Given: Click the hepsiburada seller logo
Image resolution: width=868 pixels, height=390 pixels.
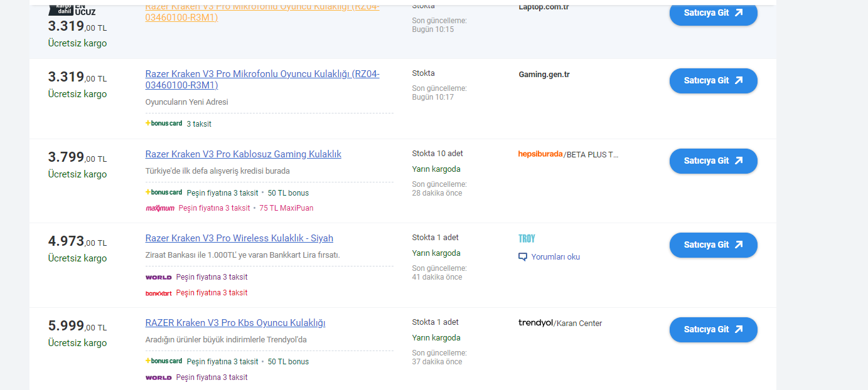Looking at the screenshot, I should coord(540,154).
